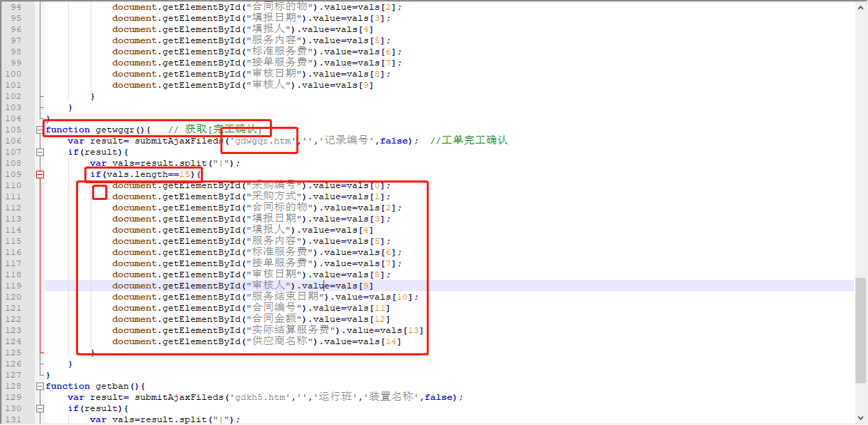The width and height of the screenshot is (868, 425).
Task: Click "标准服务费" string on line 98
Action: coord(280,52)
